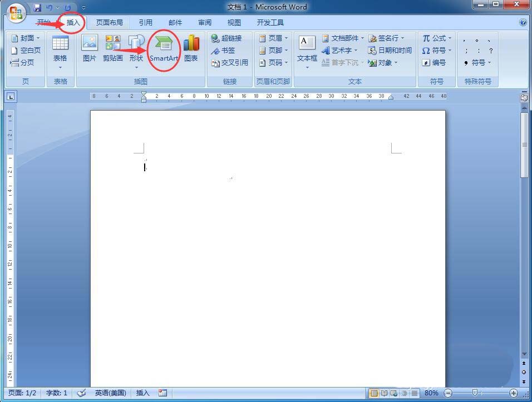Image resolution: width=532 pixels, height=402 pixels.
Task: Insert a 编号 number
Action: point(434,63)
